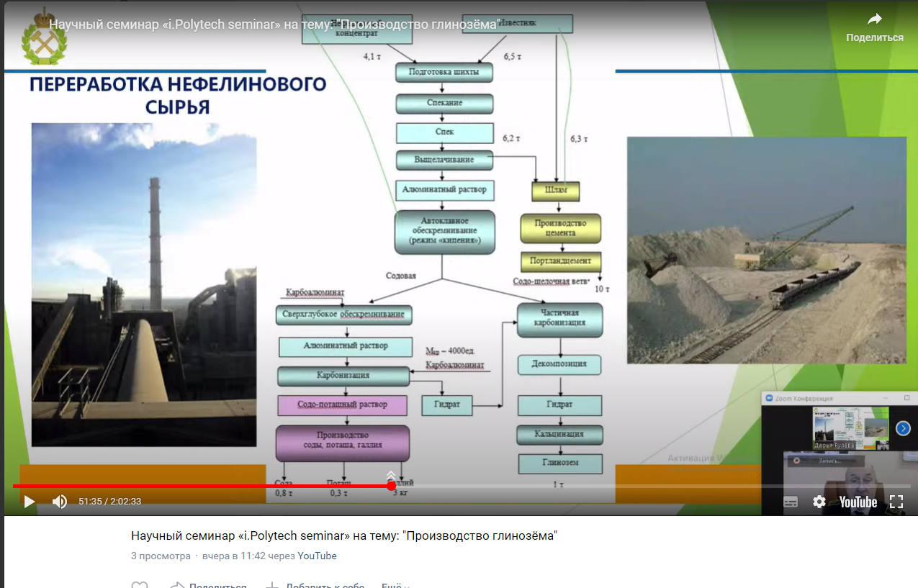The width and height of the screenshot is (918, 588).
Task: Click the 'Выщелачивание' flowchart box
Action: [x=445, y=159]
